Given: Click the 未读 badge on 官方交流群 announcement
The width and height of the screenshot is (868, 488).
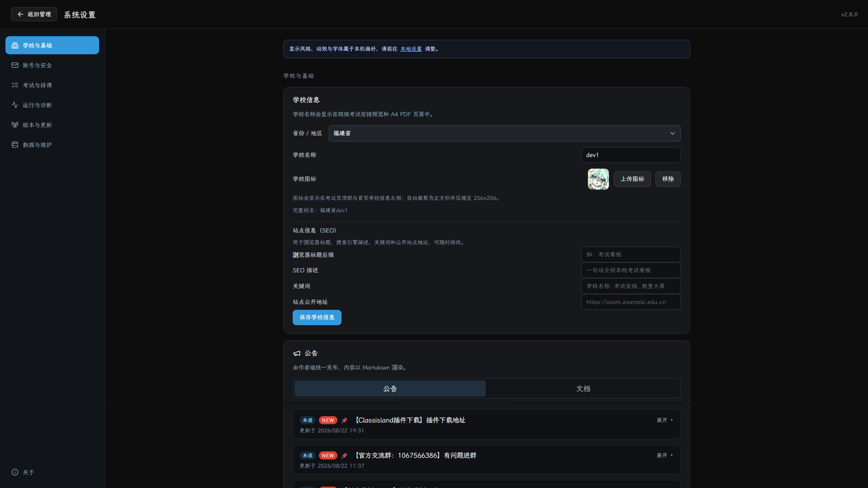Looking at the screenshot, I should 308,455.
